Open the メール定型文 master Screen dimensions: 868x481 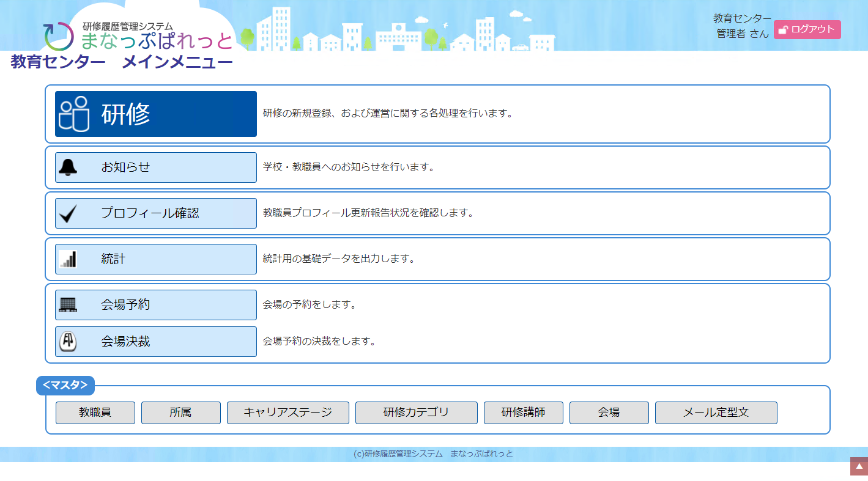[x=716, y=413]
